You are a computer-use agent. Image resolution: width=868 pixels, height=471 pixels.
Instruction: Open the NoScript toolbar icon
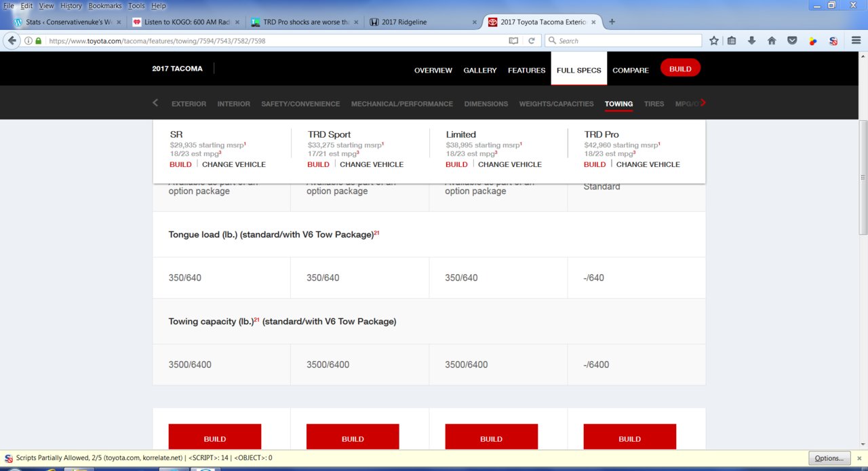tap(833, 41)
